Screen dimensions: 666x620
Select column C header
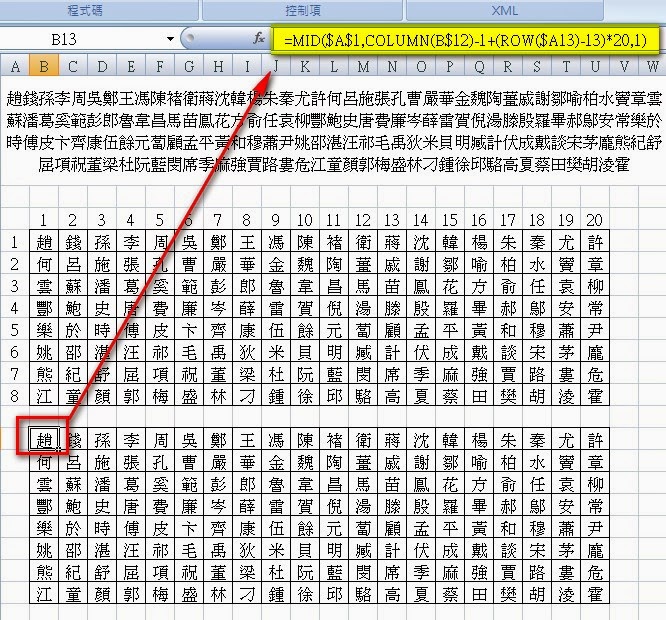(x=73, y=66)
